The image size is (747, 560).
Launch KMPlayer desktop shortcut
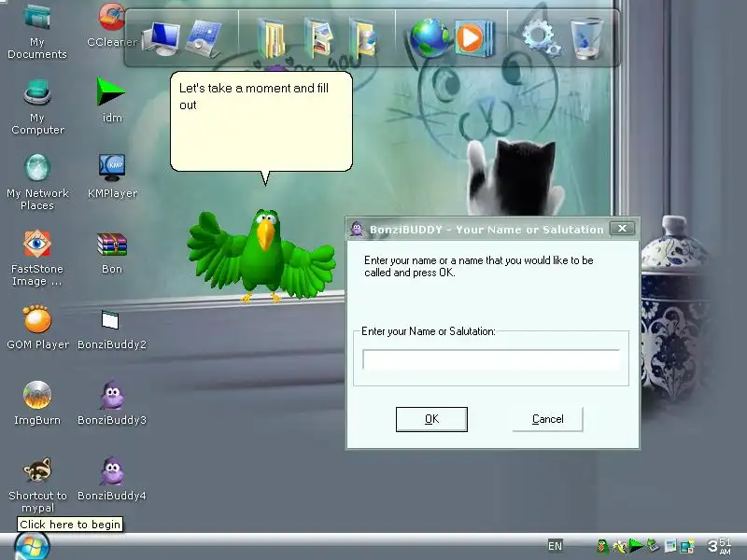(112, 176)
